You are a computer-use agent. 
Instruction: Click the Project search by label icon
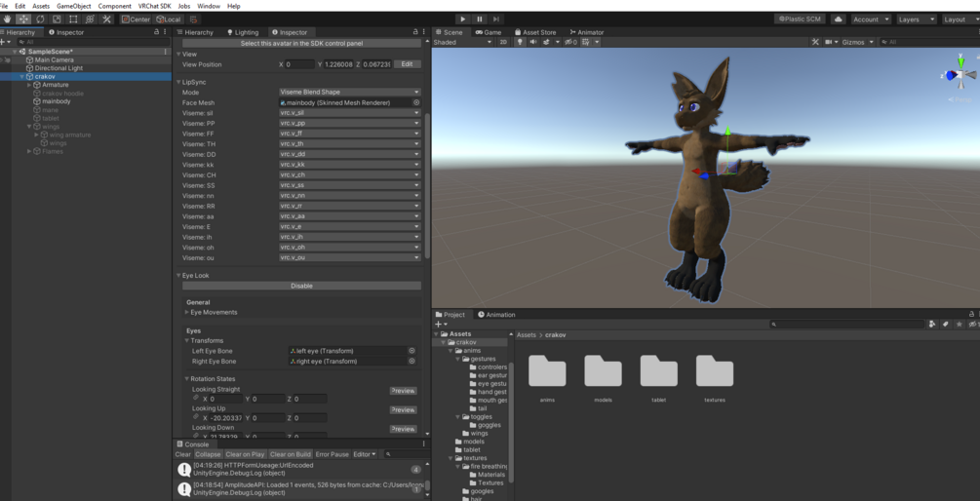[x=946, y=325]
